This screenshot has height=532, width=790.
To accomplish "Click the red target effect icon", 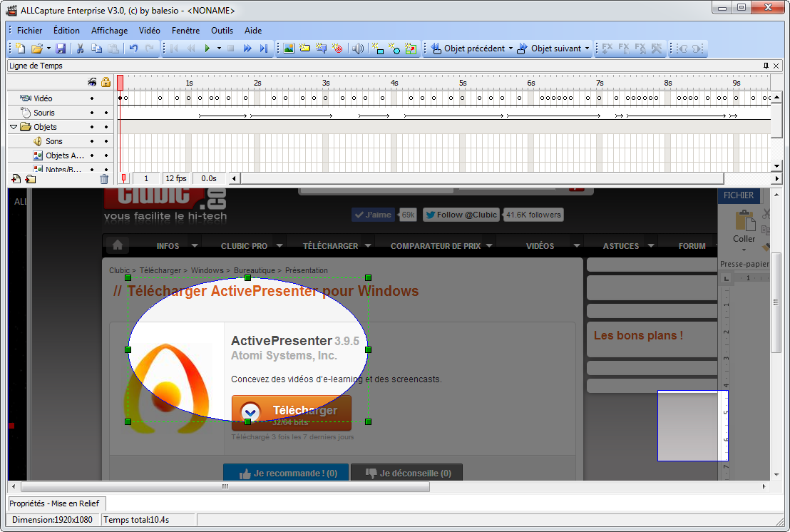I will click(x=337, y=48).
